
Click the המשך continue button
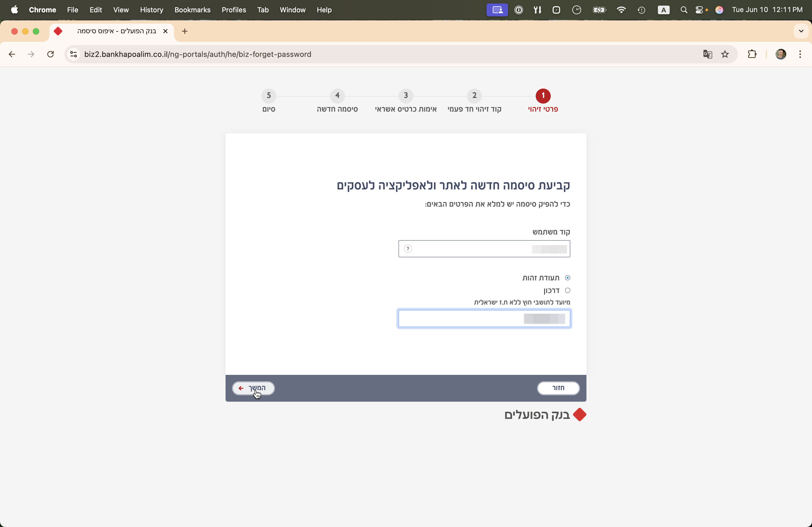tap(253, 388)
